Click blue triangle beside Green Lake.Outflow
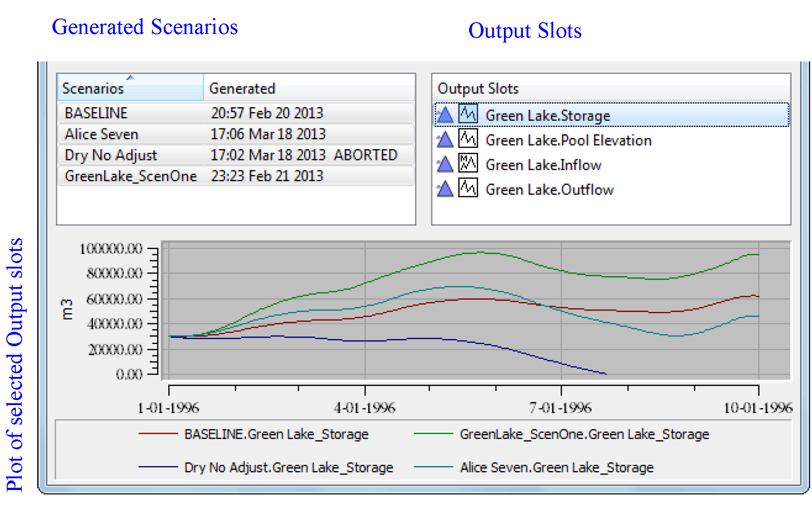812x523 pixels. (445, 189)
